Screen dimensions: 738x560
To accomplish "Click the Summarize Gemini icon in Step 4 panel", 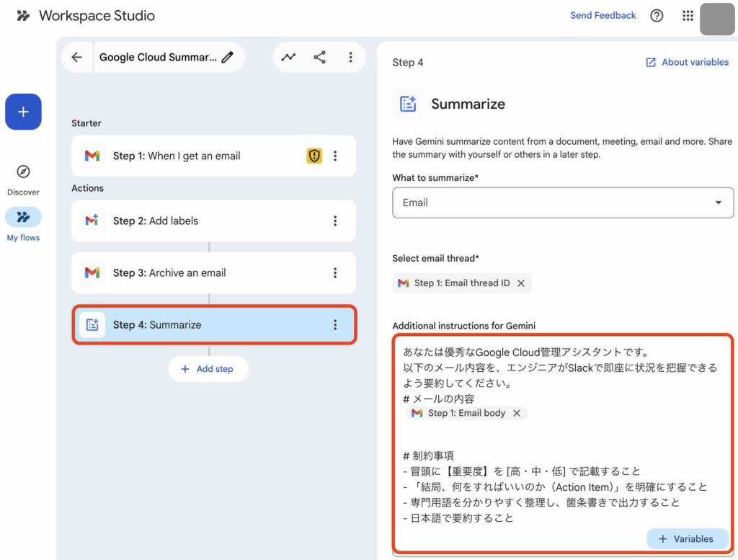I will (409, 104).
